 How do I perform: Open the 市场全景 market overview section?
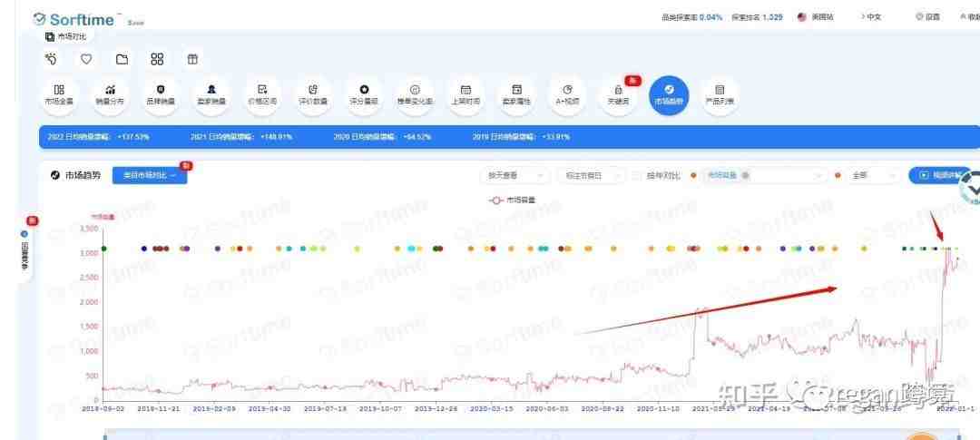coord(59,95)
